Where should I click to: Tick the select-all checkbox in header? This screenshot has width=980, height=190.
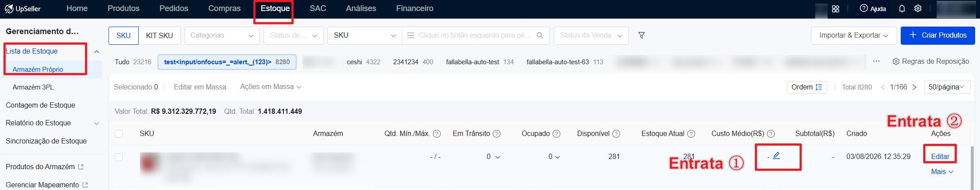tap(119, 134)
